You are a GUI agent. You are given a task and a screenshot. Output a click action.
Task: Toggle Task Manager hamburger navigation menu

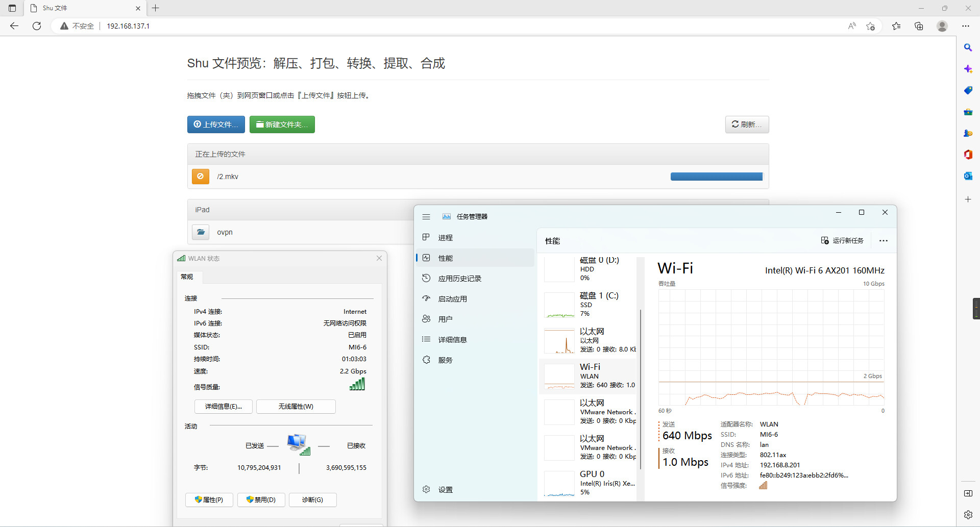click(426, 217)
